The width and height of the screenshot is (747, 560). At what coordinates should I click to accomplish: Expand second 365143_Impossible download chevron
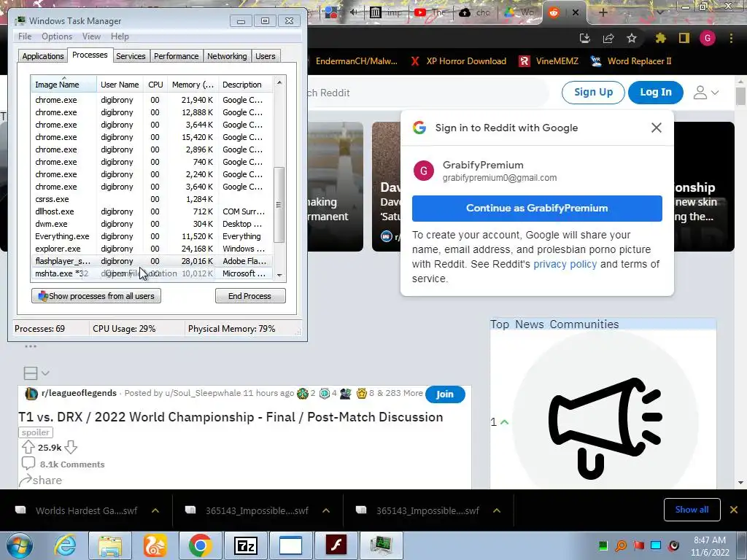326,510
